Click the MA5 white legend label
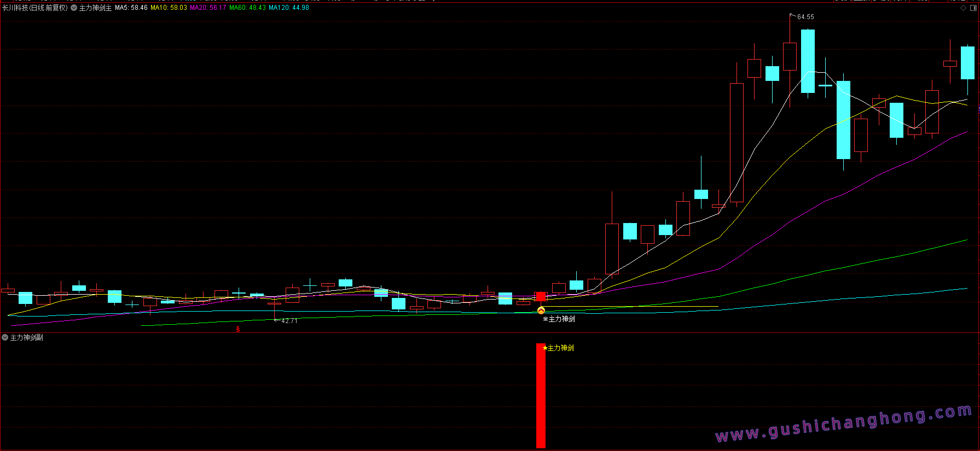Screen dimensions: 980x451 (x=131, y=8)
